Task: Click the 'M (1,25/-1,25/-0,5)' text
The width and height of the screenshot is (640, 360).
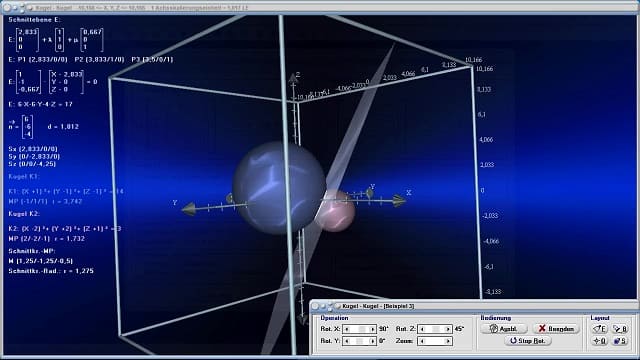Action: (41, 261)
